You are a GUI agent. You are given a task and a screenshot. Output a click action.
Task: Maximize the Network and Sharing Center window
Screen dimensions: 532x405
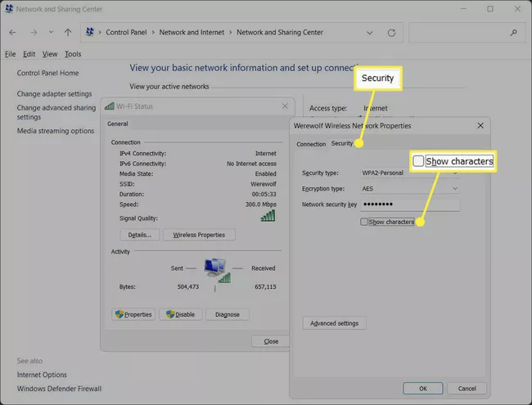pyautogui.click(x=490, y=9)
